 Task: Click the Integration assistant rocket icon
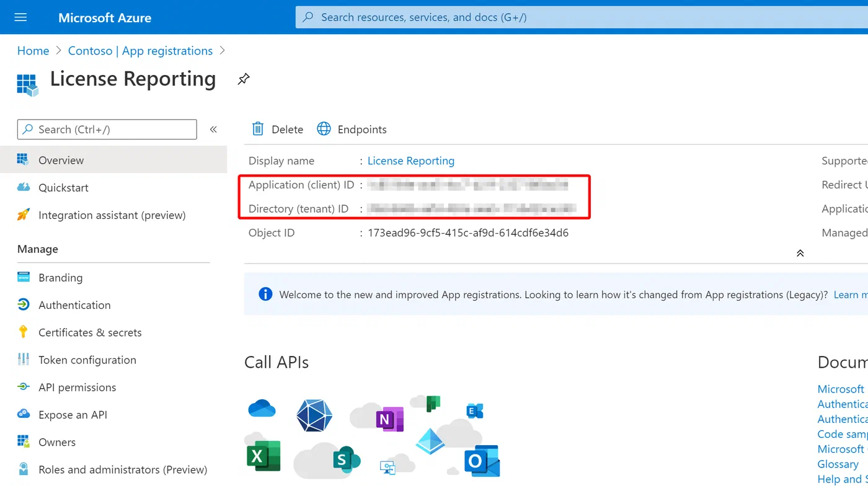(x=23, y=215)
